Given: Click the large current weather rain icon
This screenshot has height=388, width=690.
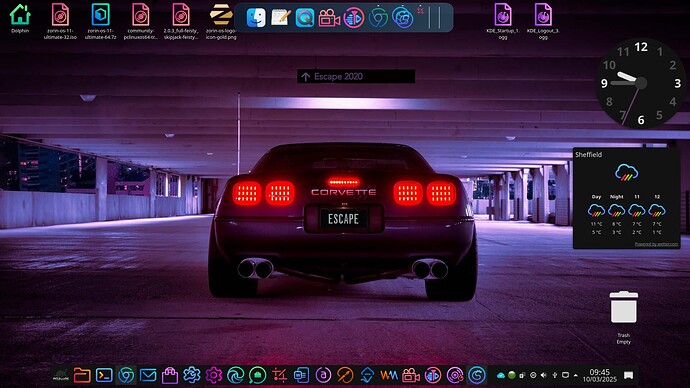Looking at the screenshot, I should (627, 172).
